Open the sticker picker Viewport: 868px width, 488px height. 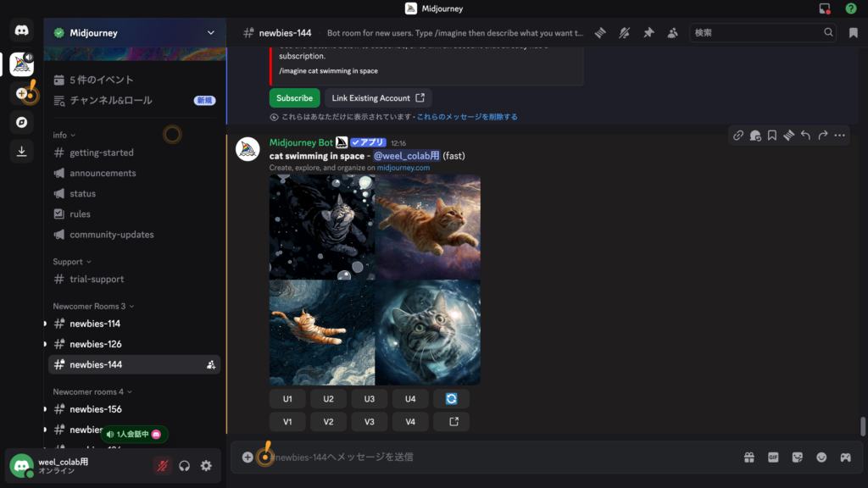tap(797, 457)
